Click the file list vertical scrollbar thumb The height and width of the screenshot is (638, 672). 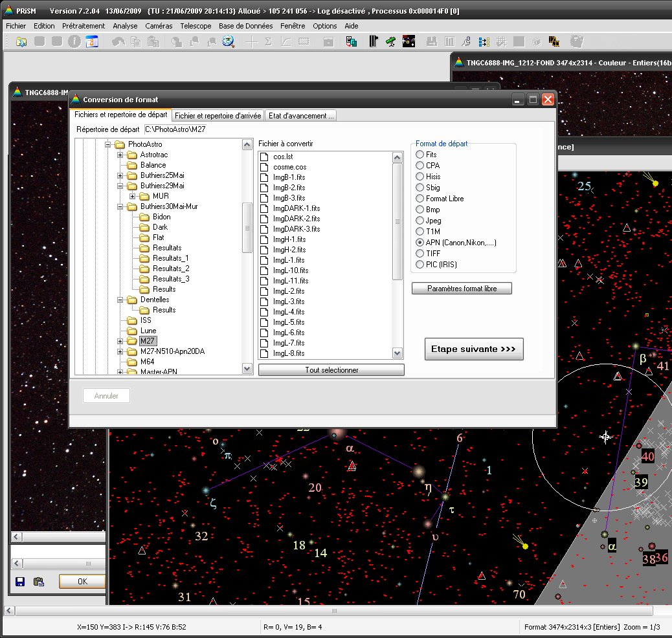398,221
